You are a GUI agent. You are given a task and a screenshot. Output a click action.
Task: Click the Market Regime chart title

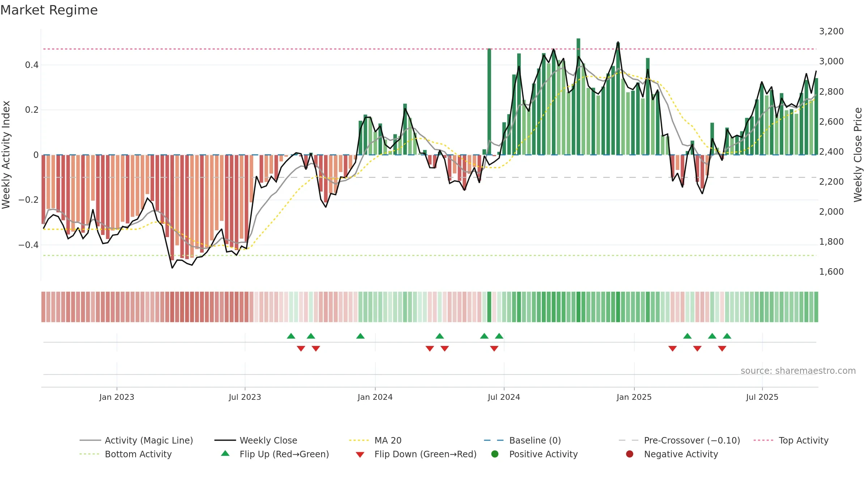click(x=49, y=10)
